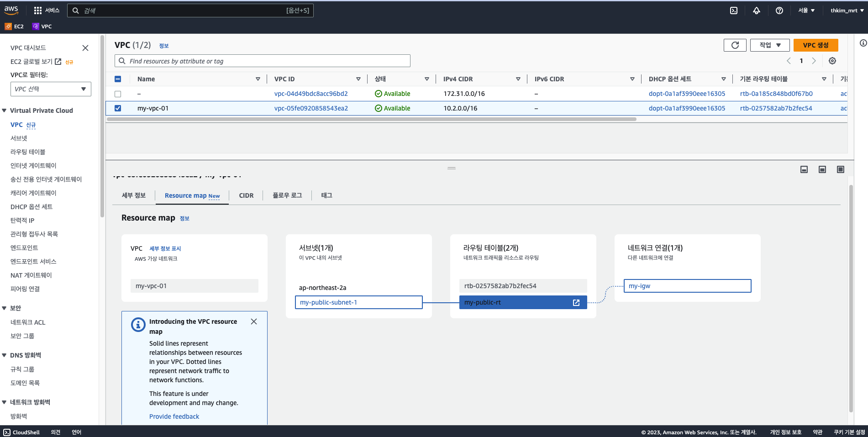
Task: Sort table by Name column
Action: click(x=258, y=79)
